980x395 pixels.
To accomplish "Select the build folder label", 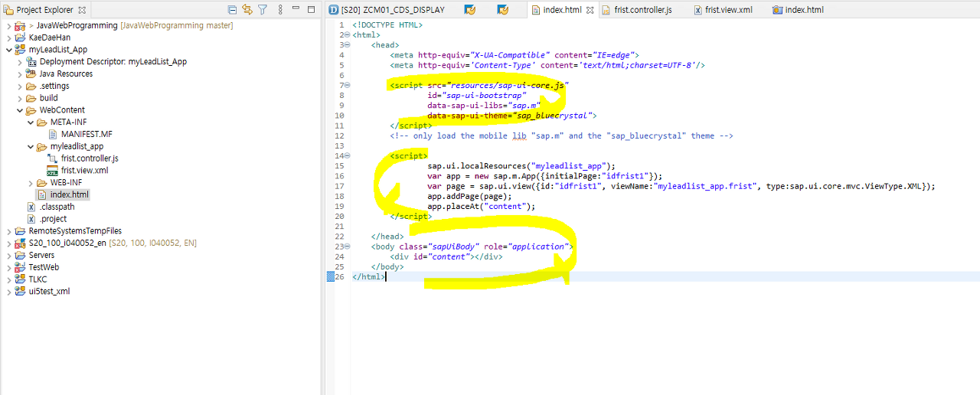I will (49, 98).
